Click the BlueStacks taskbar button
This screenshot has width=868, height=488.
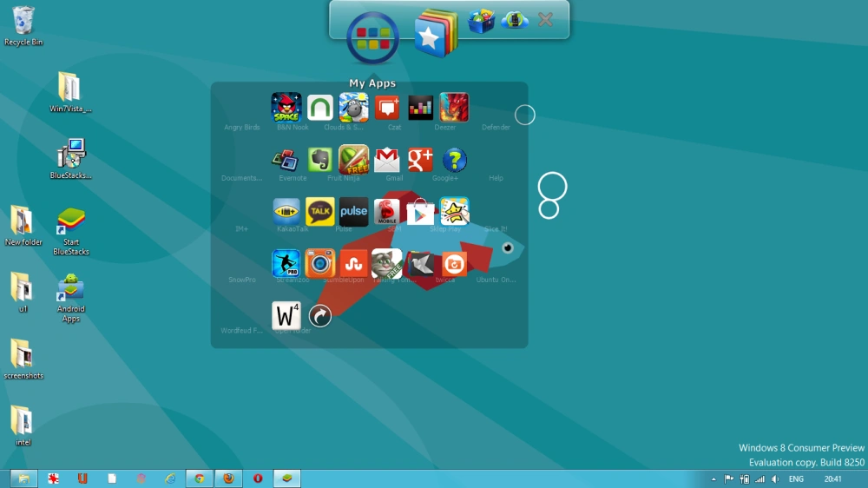[286, 478]
